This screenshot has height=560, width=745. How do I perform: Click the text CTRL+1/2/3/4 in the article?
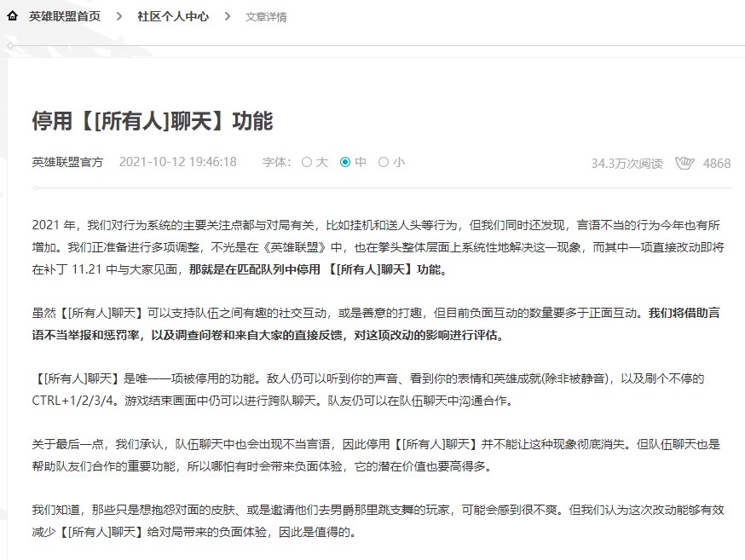pyautogui.click(x=72, y=401)
